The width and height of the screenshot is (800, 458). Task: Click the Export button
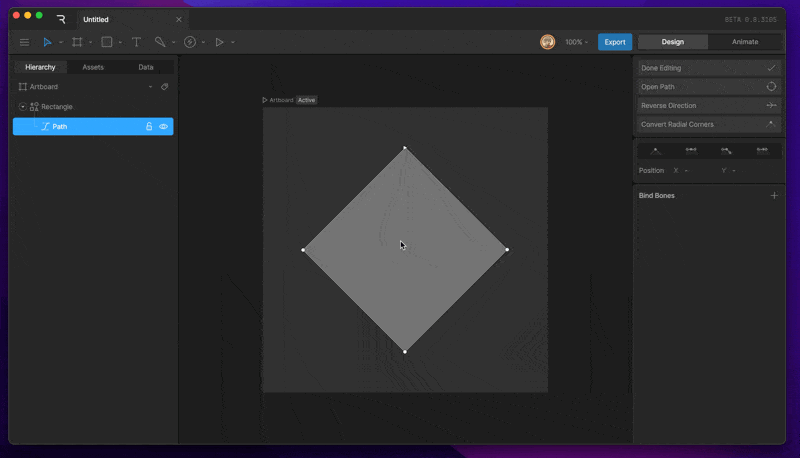click(615, 42)
